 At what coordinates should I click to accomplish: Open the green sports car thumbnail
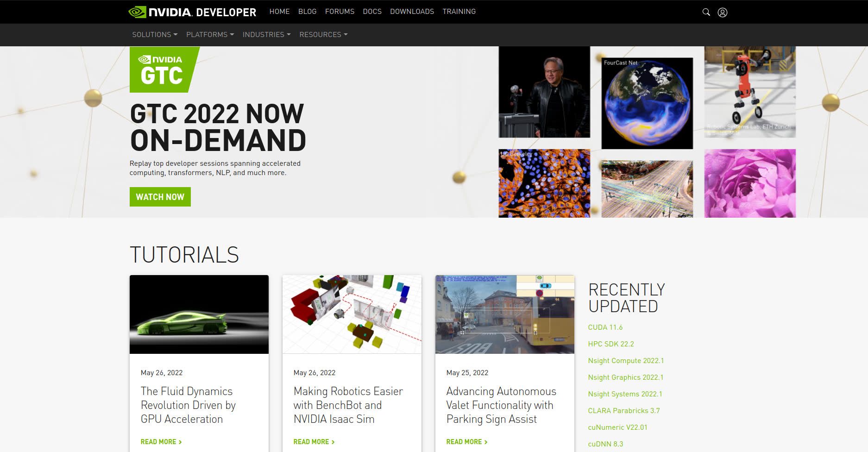coord(199,314)
